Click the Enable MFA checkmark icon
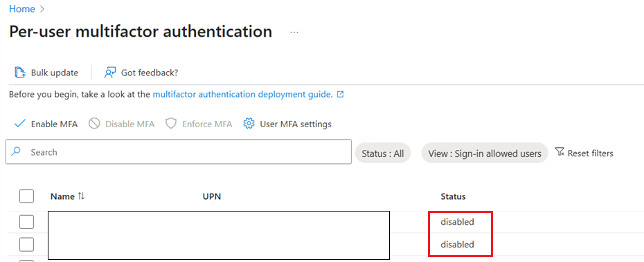The height and width of the screenshot is (262, 644). (20, 124)
